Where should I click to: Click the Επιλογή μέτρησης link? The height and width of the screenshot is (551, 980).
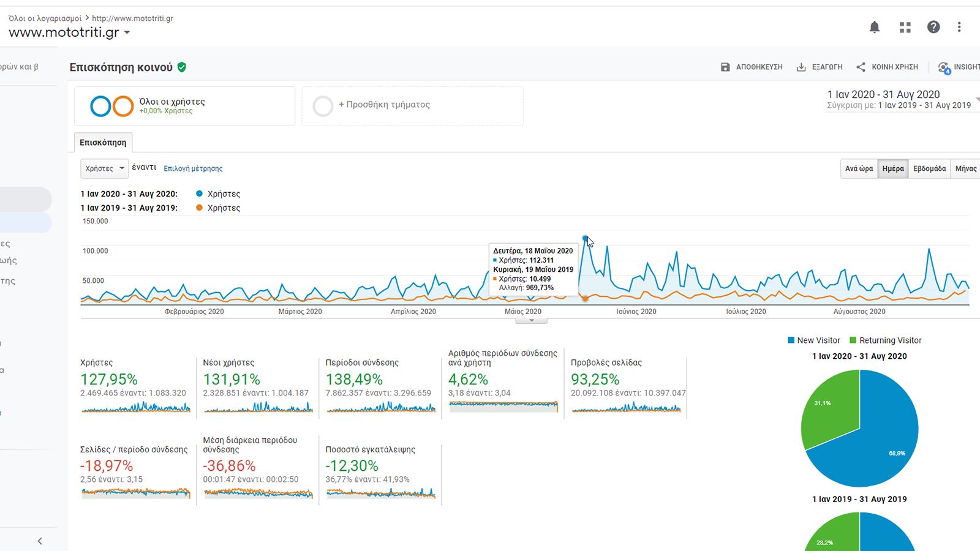pyautogui.click(x=193, y=168)
